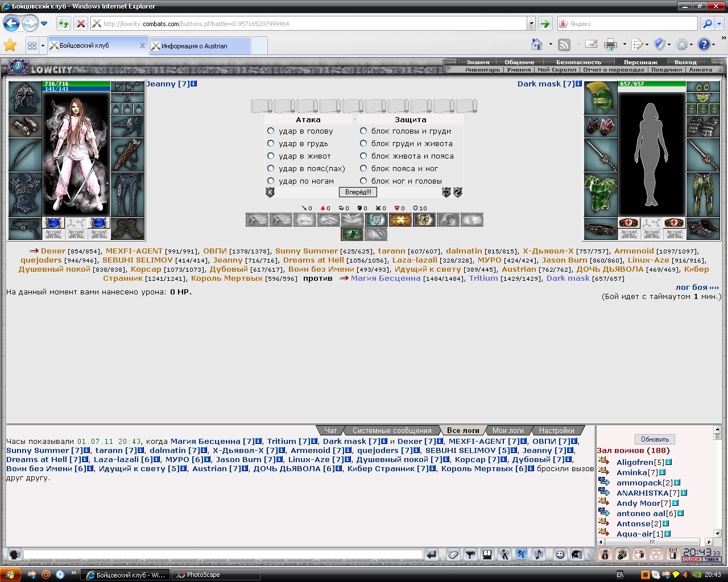
Task: Click chat head icon left of input
Action: [14, 554]
